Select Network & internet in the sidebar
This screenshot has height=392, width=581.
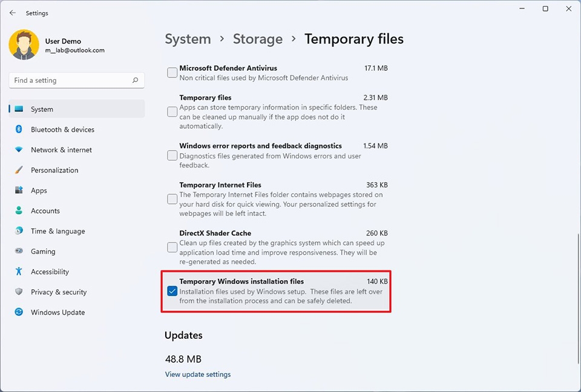[x=62, y=149]
